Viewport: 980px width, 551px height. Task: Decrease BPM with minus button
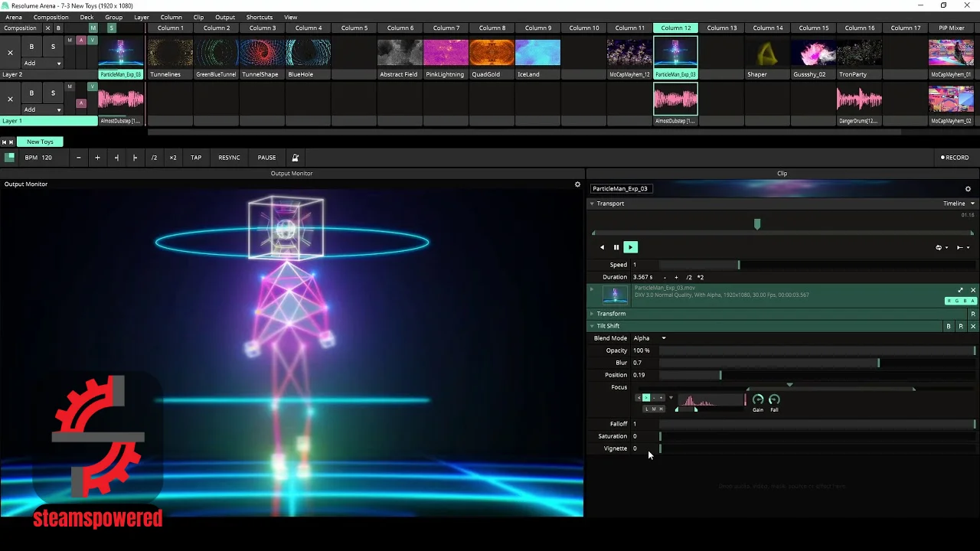(78, 158)
